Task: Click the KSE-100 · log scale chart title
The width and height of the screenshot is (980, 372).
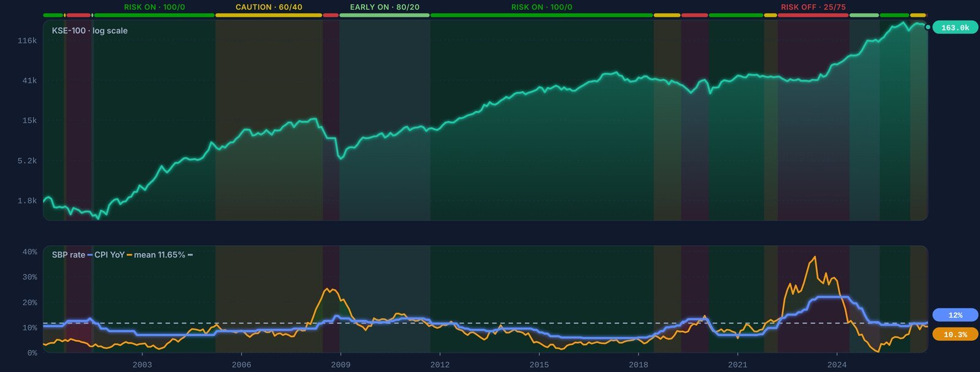Action: [89, 31]
